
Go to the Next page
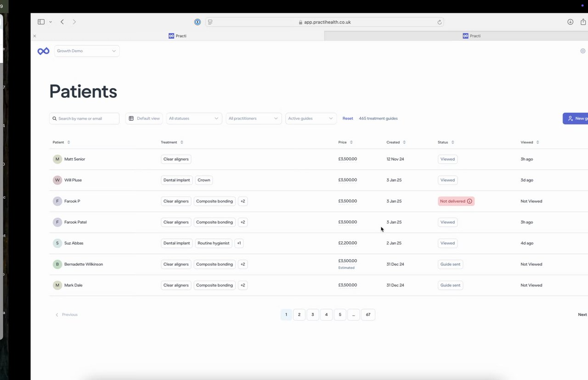click(x=582, y=314)
